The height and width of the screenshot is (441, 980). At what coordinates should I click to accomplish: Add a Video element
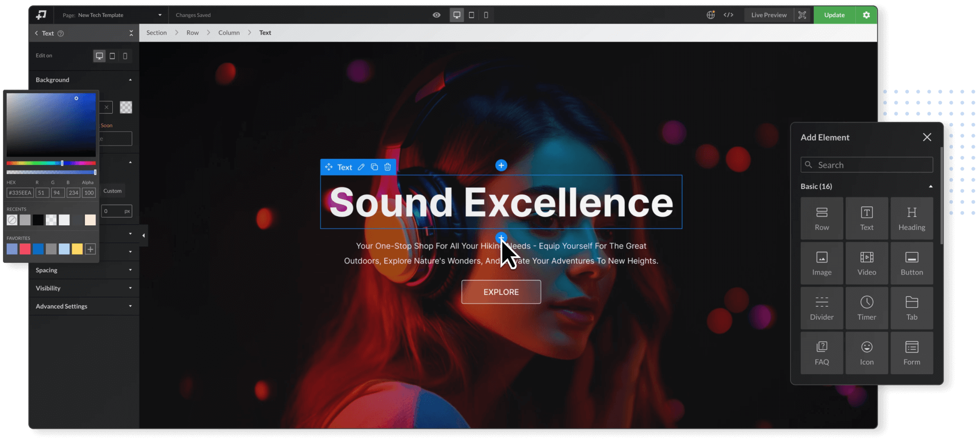867,262
